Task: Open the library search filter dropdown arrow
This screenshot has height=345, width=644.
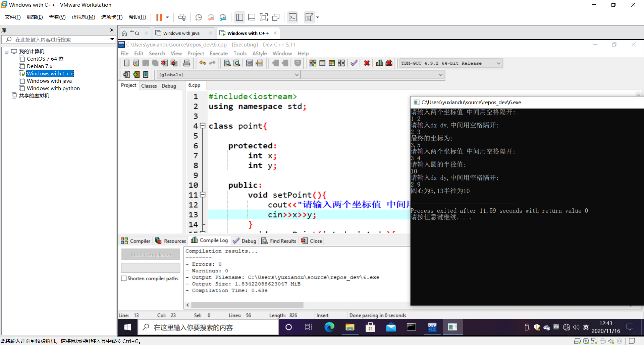Action: 112,40
